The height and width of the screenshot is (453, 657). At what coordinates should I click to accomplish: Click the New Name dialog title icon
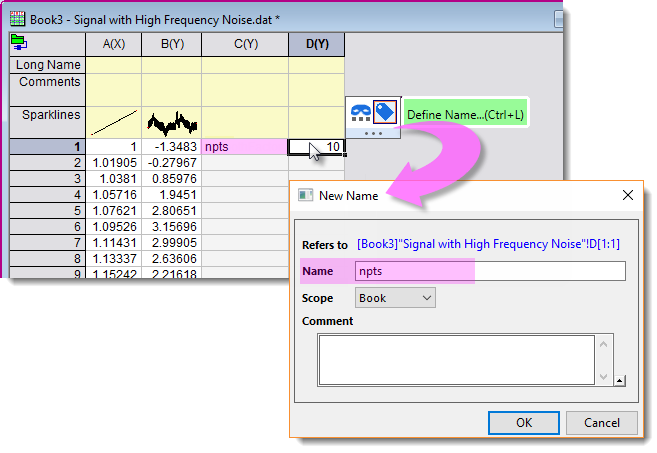click(x=305, y=196)
